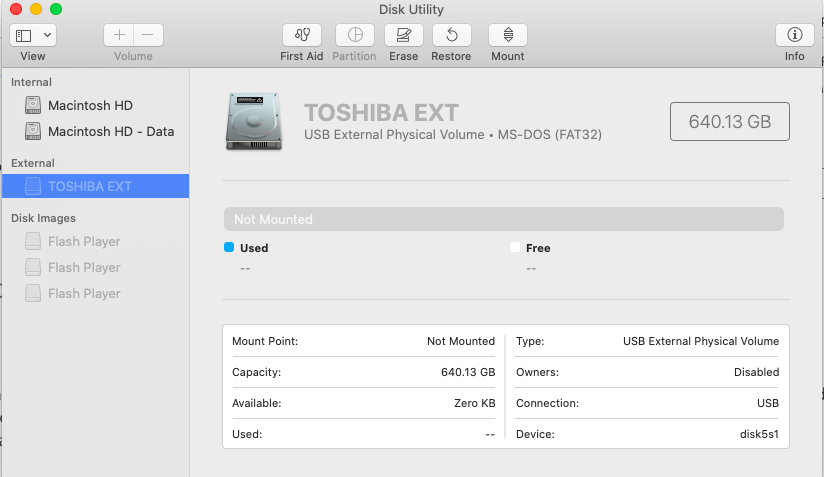Open the Info panel icon
Image resolution: width=824 pixels, height=477 pixels.
pos(795,35)
